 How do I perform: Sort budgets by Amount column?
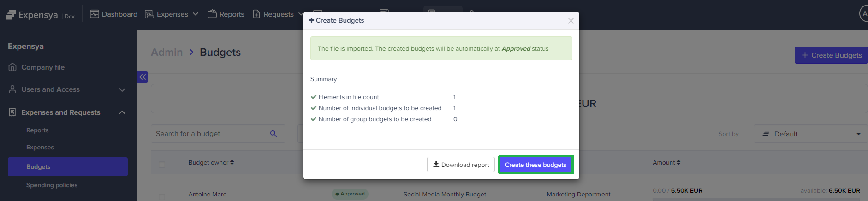tap(666, 162)
